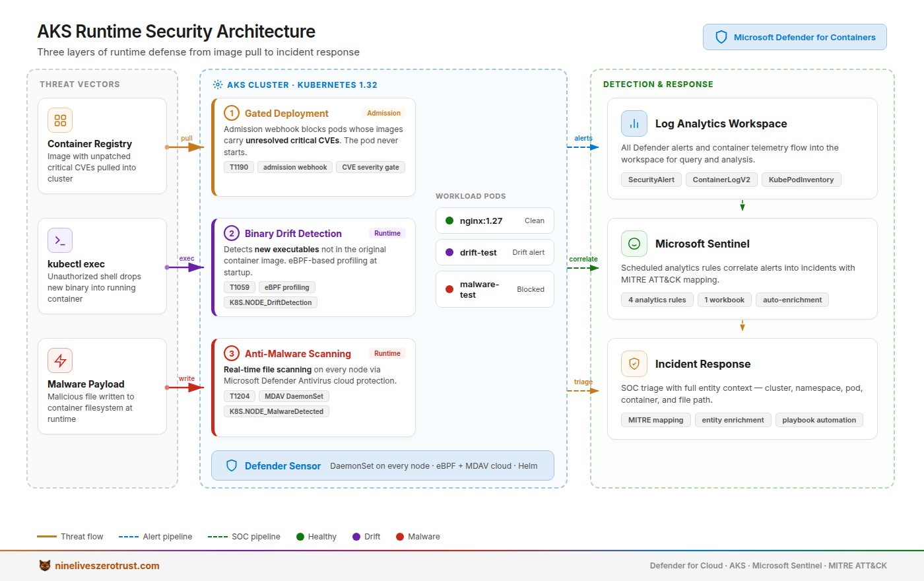
Task: Switch to the Admission badge on Gated Deployment
Action: [383, 113]
